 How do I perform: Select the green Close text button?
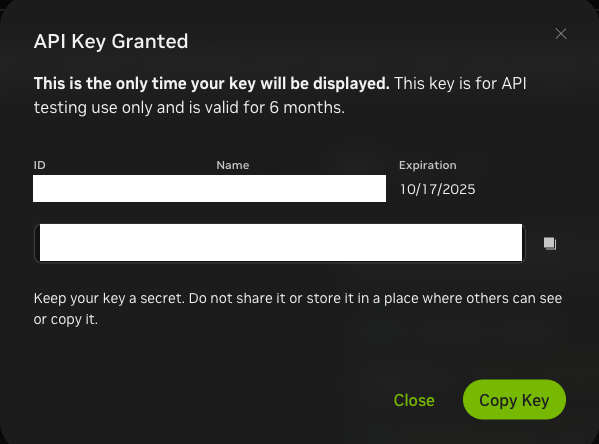pyautogui.click(x=414, y=400)
